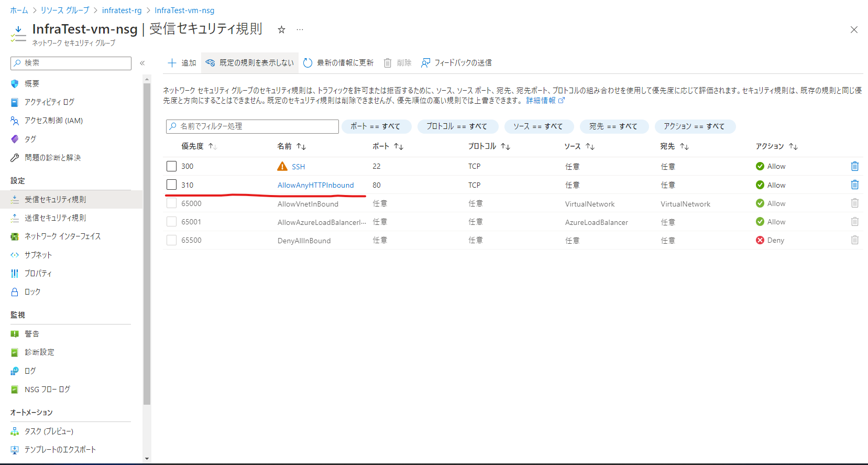Screen dimensions: 868x465
Task: Delete the SSH rule with trash icon
Action: pyautogui.click(x=855, y=166)
